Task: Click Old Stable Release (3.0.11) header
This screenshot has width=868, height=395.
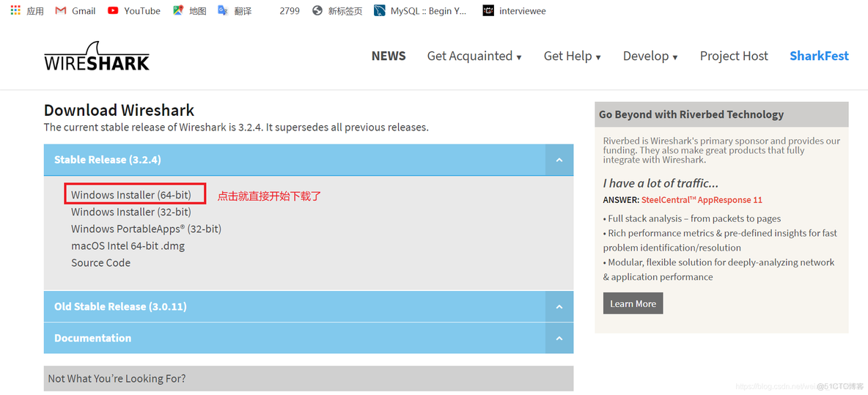Action: tap(309, 306)
